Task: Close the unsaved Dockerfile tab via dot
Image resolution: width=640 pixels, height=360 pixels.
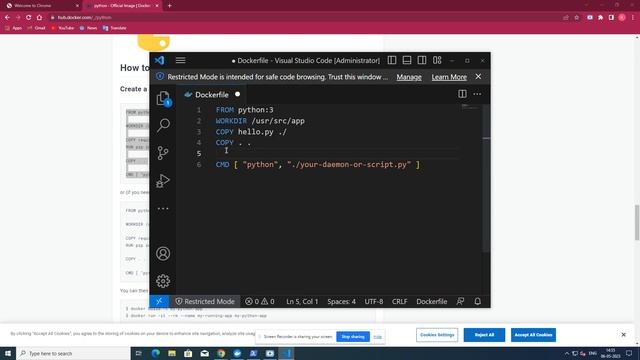Action: [x=238, y=94]
